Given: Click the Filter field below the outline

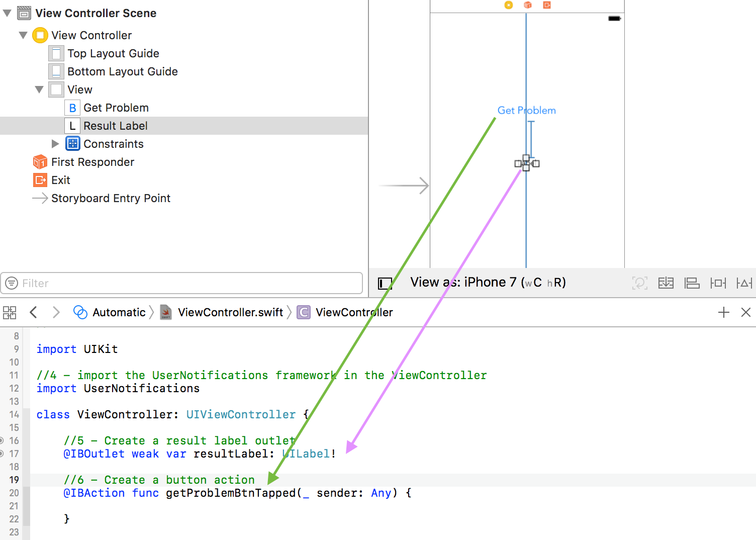Looking at the screenshot, I should 181,283.
